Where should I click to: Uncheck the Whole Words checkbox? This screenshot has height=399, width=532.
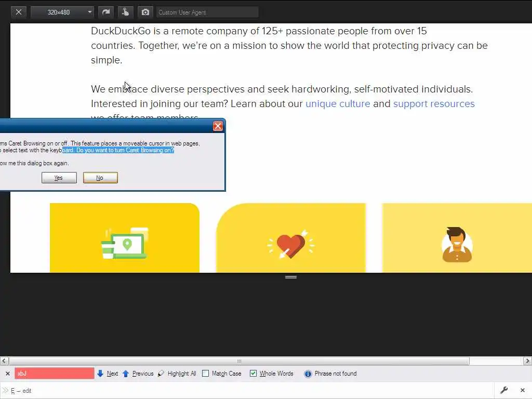[253, 374]
